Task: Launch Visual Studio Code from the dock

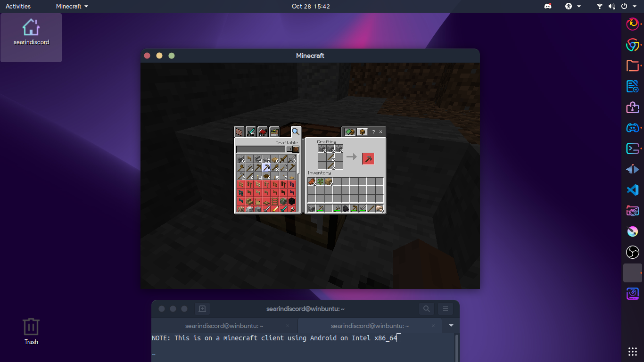Action: 633,190
